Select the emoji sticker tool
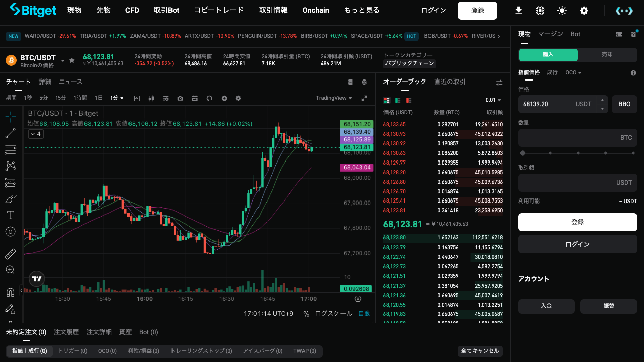 point(10,232)
